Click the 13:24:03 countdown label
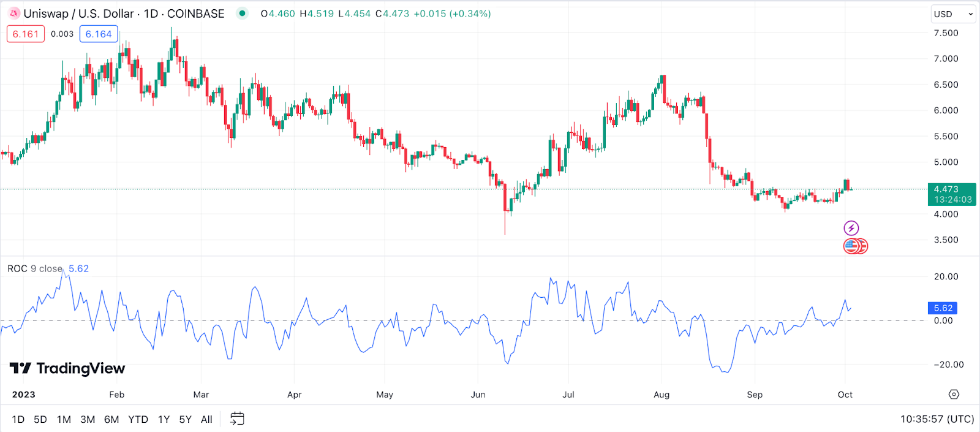Screen dimensions: 980x432 point(953,199)
